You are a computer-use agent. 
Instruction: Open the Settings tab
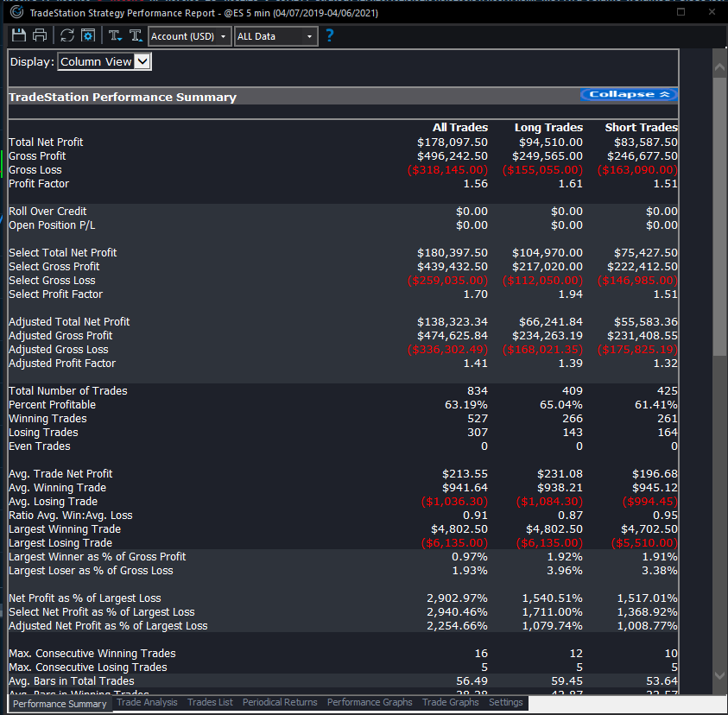505,702
